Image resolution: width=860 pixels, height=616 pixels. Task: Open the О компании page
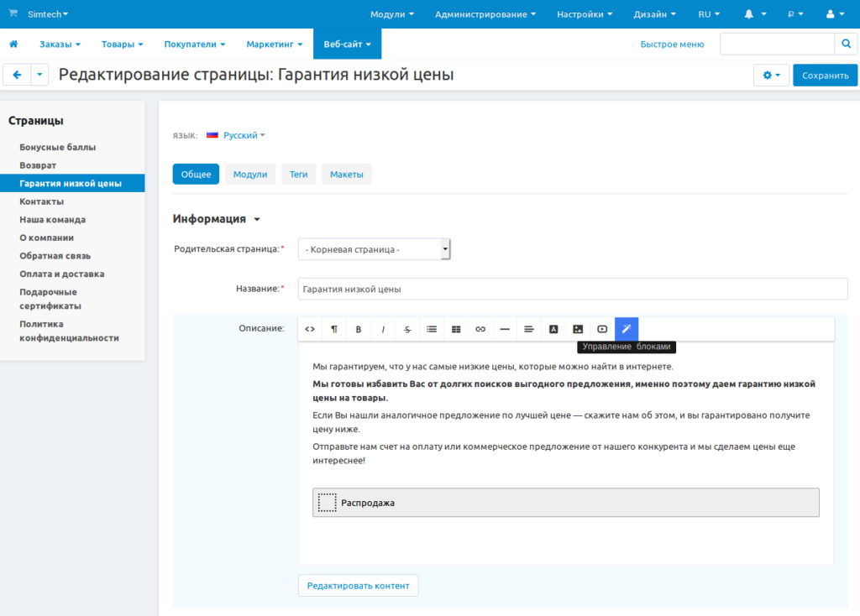[x=47, y=238]
